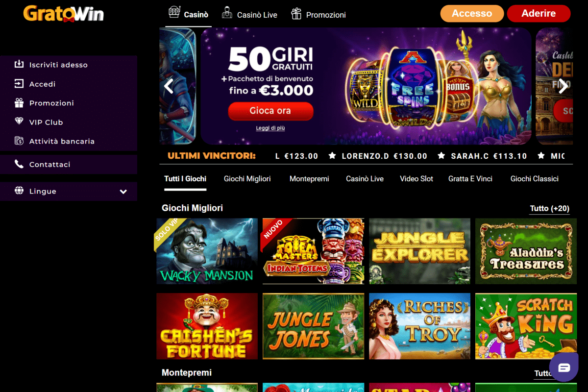Click the Accedi login arrow icon
The image size is (588, 392).
pos(19,84)
